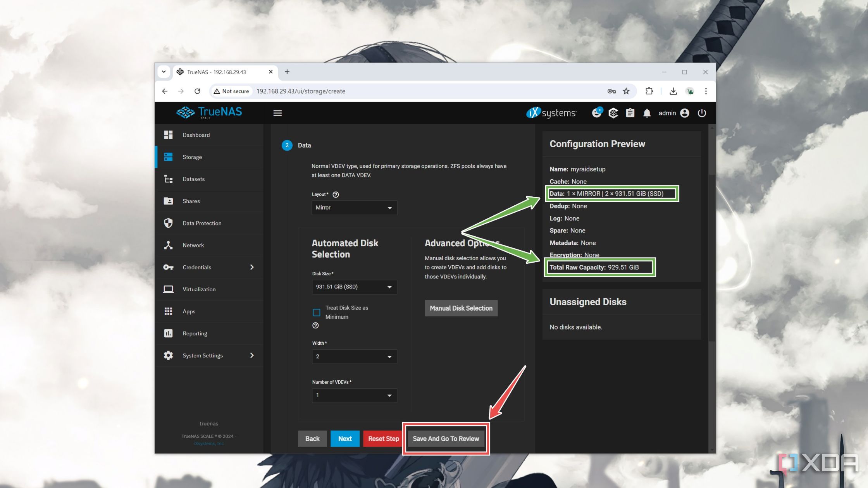Click the Datasets sidebar icon

[169, 179]
